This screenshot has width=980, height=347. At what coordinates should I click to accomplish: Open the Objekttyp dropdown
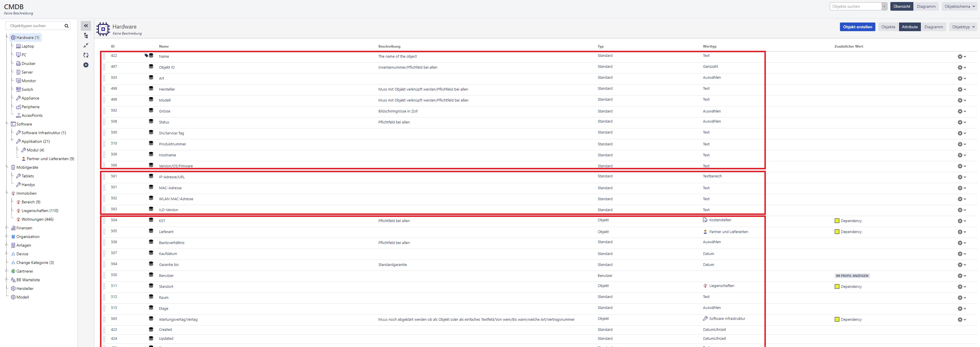pos(963,27)
